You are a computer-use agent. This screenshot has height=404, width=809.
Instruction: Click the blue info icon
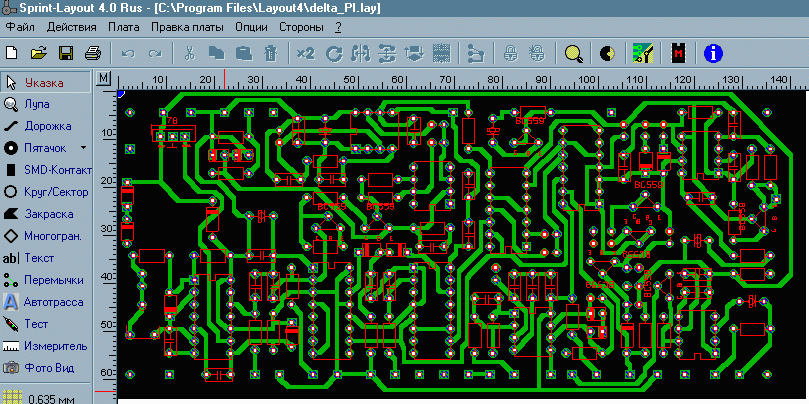[714, 52]
